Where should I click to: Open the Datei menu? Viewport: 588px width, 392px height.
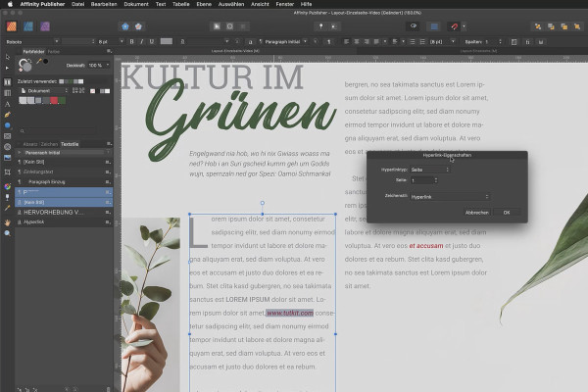tap(78, 4)
